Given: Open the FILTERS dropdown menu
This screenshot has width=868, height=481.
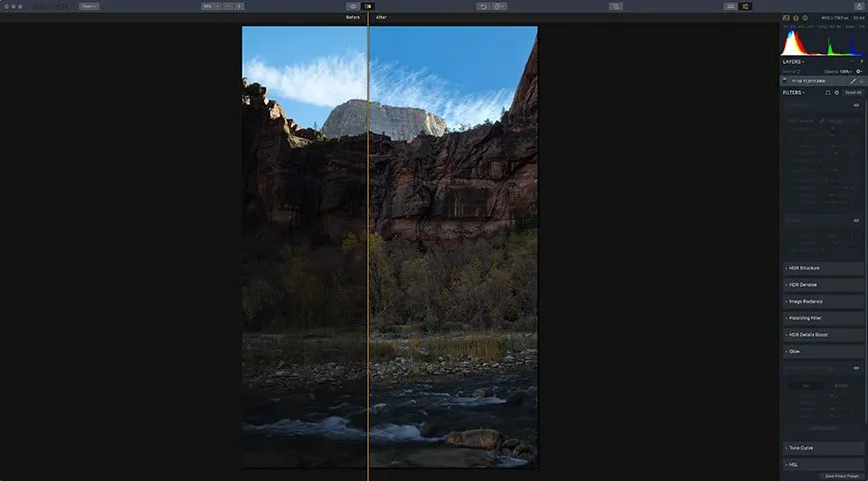Looking at the screenshot, I should tap(793, 92).
